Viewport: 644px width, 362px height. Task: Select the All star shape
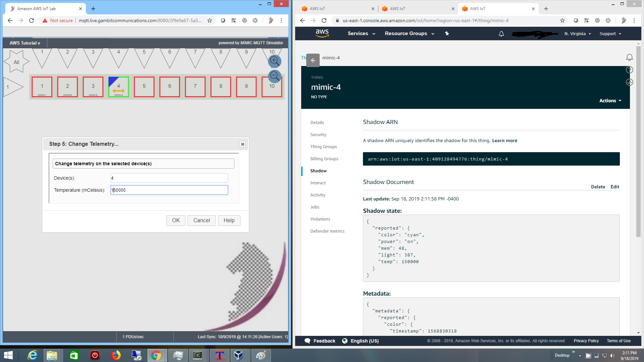click(x=16, y=62)
